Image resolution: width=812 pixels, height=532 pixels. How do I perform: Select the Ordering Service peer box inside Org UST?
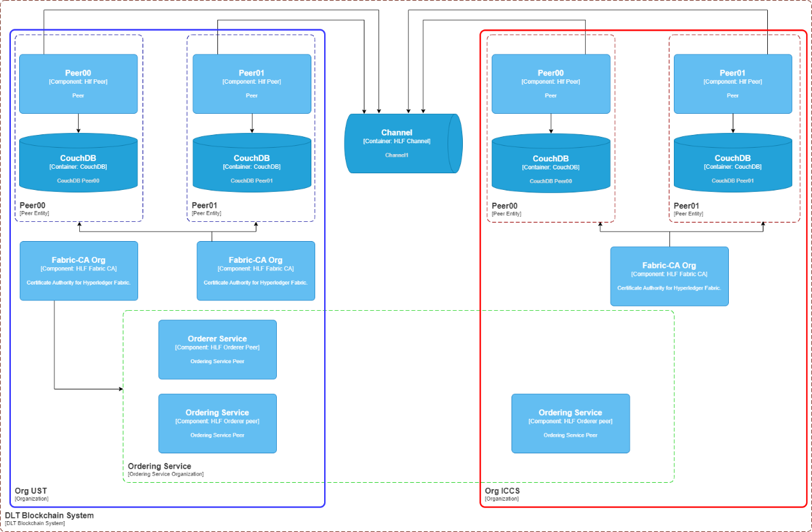coord(217,423)
